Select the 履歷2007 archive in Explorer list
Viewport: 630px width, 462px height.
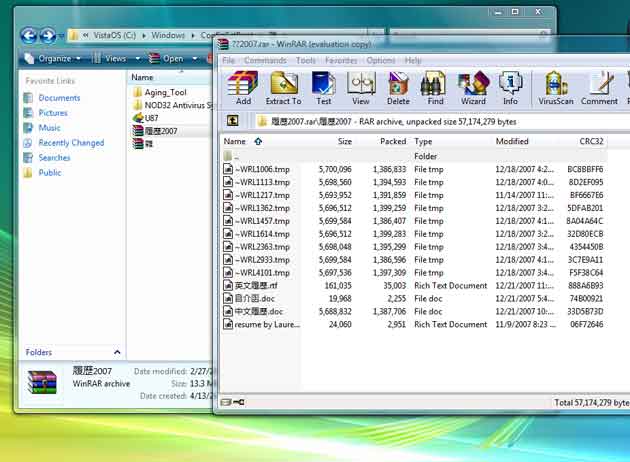[x=155, y=131]
